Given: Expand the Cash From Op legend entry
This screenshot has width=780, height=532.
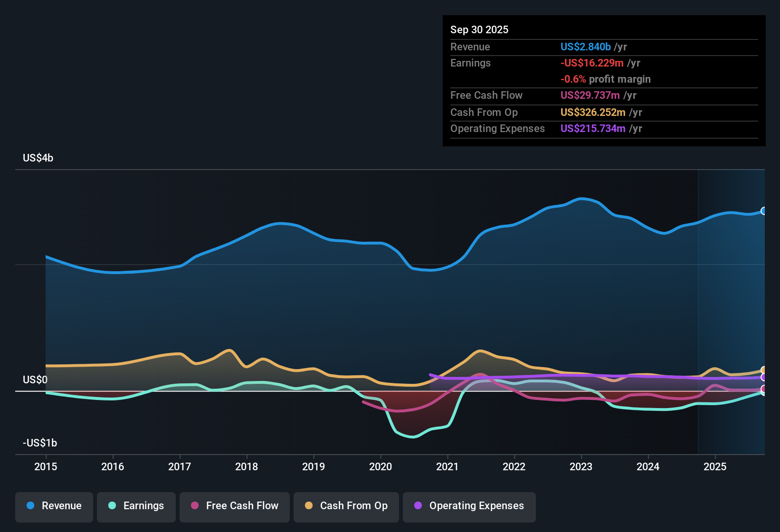Looking at the screenshot, I should pyautogui.click(x=346, y=506).
